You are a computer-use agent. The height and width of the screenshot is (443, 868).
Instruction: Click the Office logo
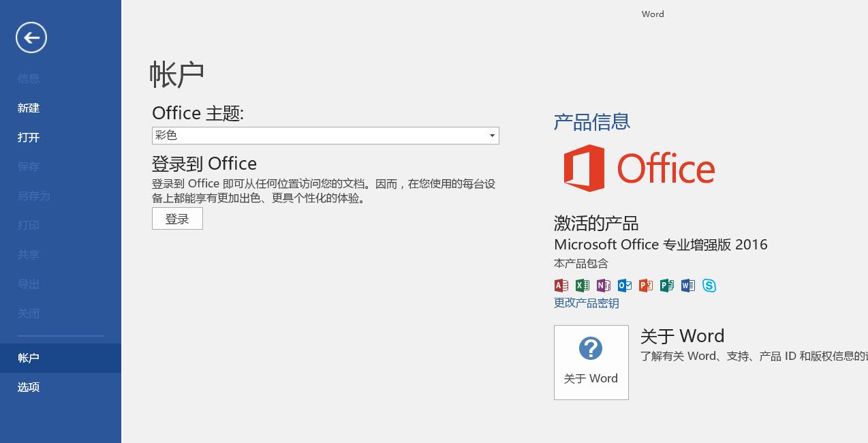(x=639, y=168)
